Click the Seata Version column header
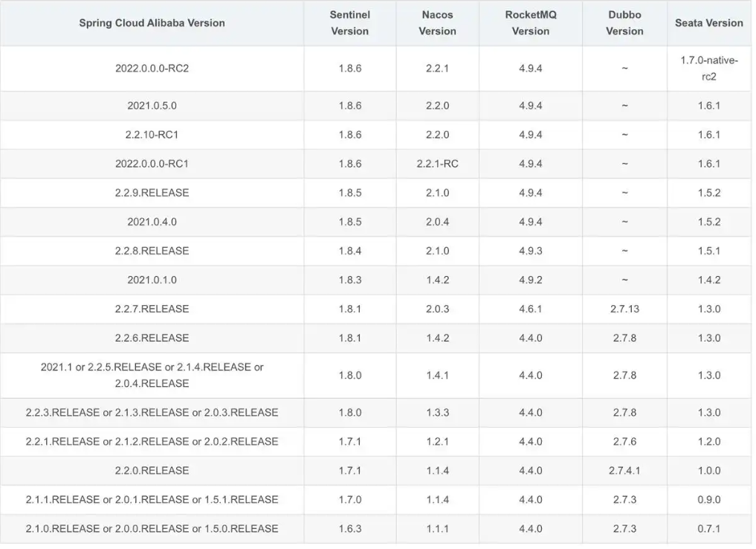This screenshot has height=549, width=756. (708, 23)
